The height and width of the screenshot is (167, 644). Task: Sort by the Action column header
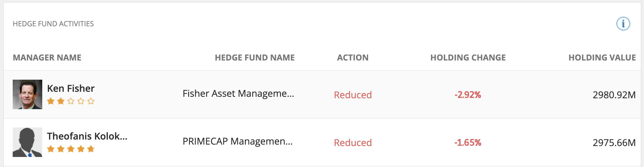pos(353,58)
